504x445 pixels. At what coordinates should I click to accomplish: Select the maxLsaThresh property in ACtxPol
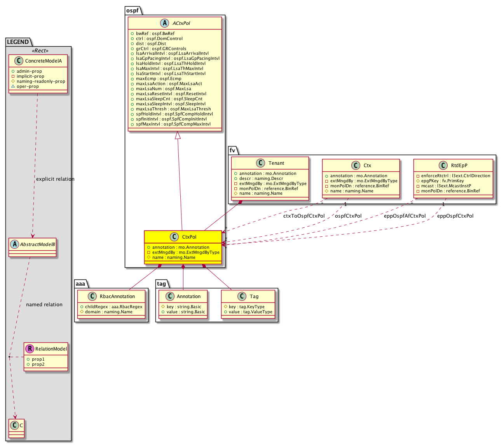pos(173,109)
